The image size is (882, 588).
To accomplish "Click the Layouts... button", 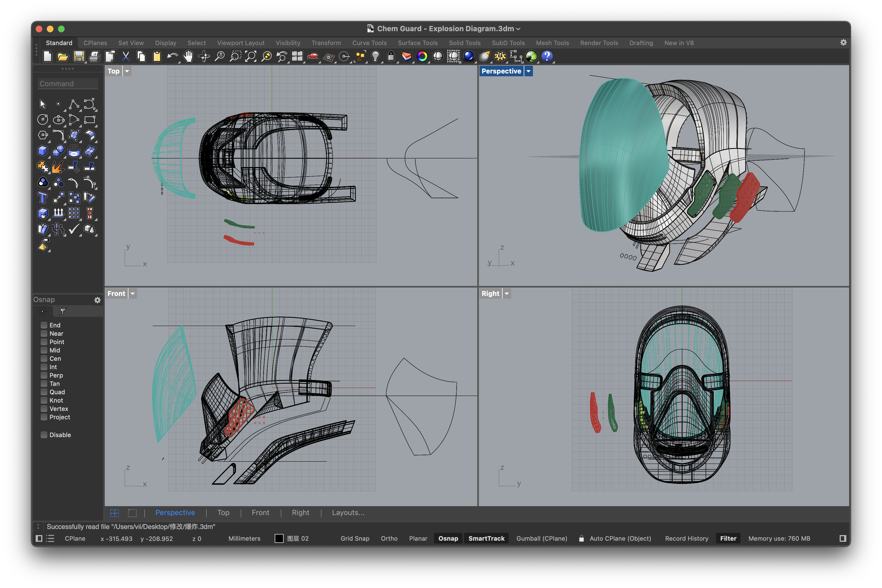I will tap(348, 513).
